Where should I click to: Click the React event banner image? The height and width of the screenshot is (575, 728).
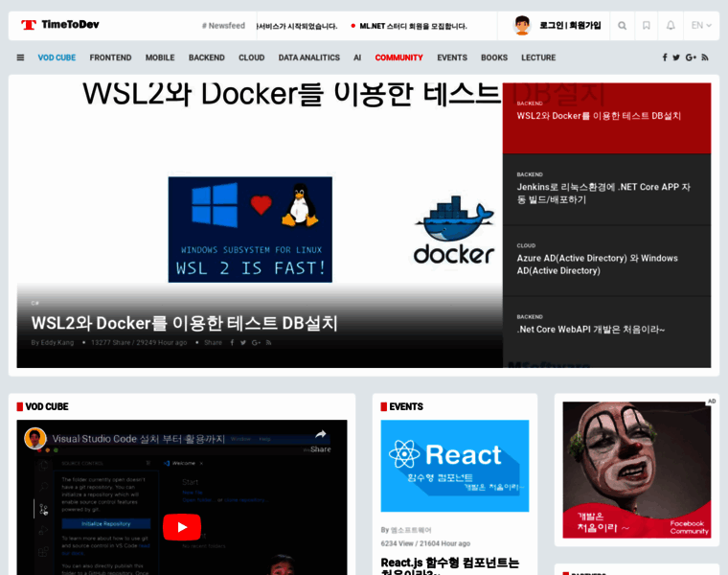(x=455, y=466)
